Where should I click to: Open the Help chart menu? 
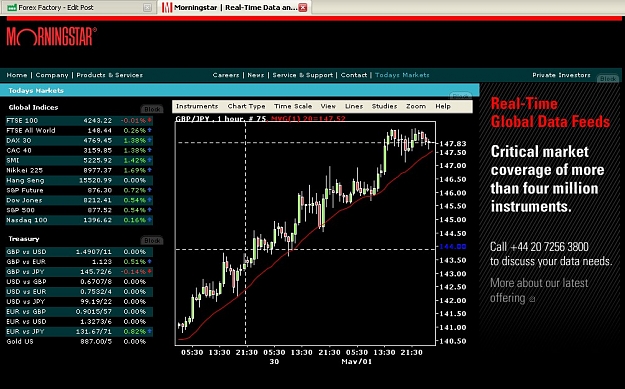[443, 106]
